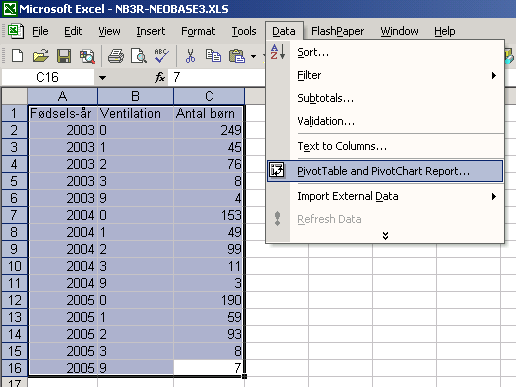Open the Tools menu
This screenshot has width=516, height=387.
tap(244, 31)
